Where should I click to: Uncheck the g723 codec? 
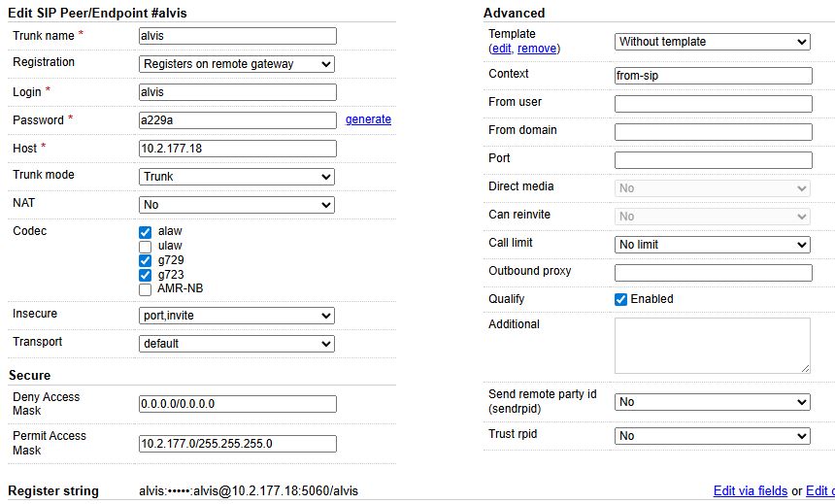click(x=145, y=275)
